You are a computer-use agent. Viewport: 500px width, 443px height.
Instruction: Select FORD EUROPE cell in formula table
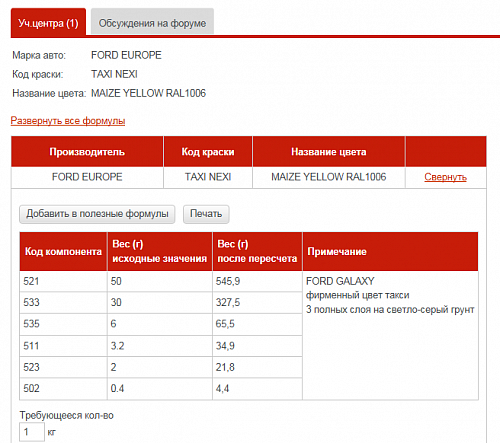[87, 177]
